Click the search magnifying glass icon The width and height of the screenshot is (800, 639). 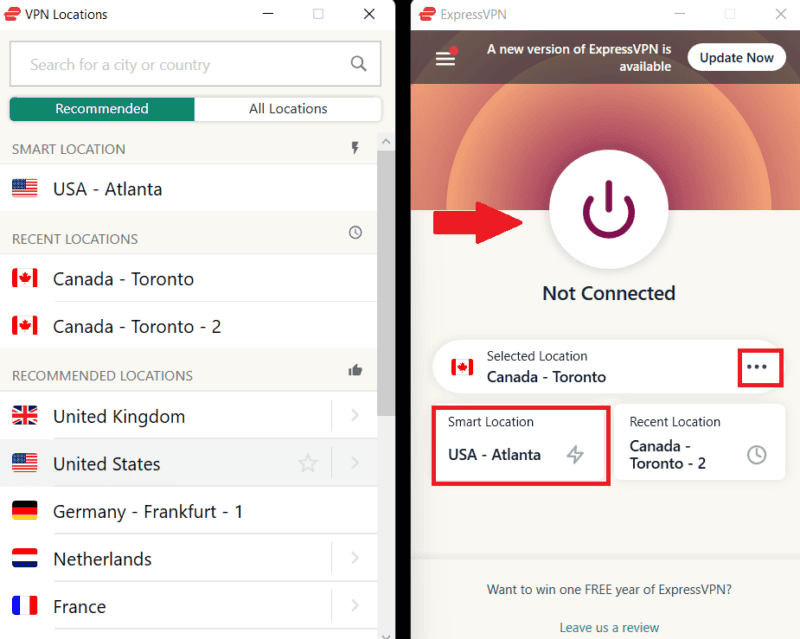click(359, 63)
